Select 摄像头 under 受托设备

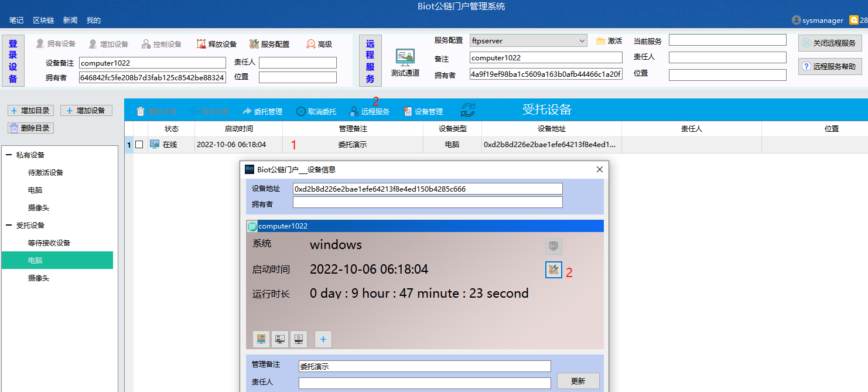(39, 278)
